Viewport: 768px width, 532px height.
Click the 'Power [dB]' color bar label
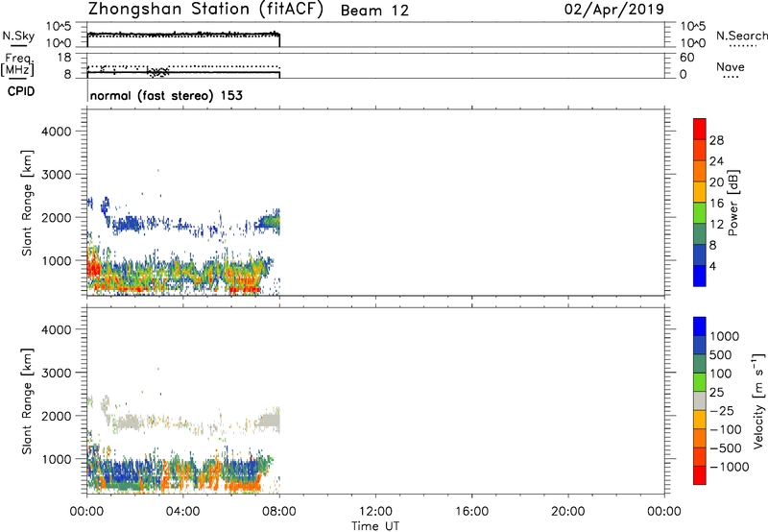coord(732,203)
